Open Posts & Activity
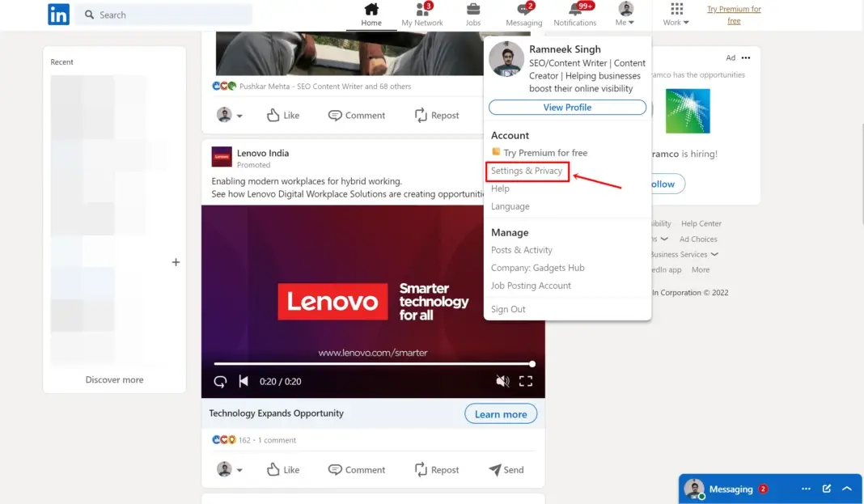 click(522, 250)
